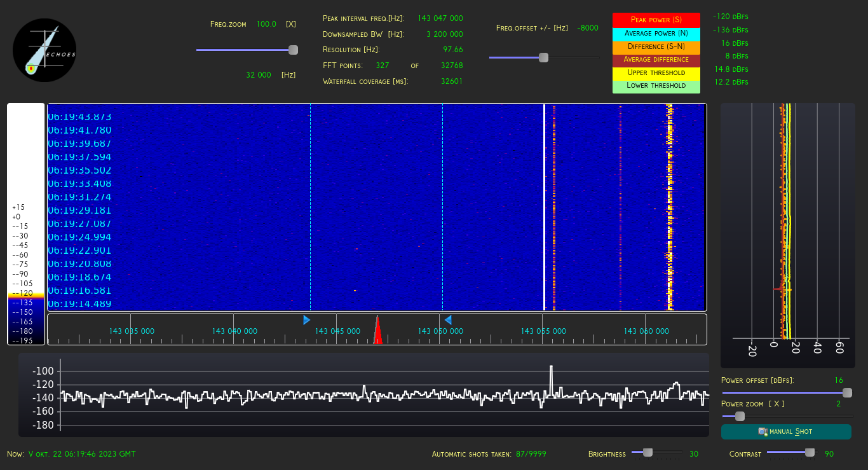The width and height of the screenshot is (868, 470).
Task: Click the Freq.offset slider handle
Action: pos(543,57)
